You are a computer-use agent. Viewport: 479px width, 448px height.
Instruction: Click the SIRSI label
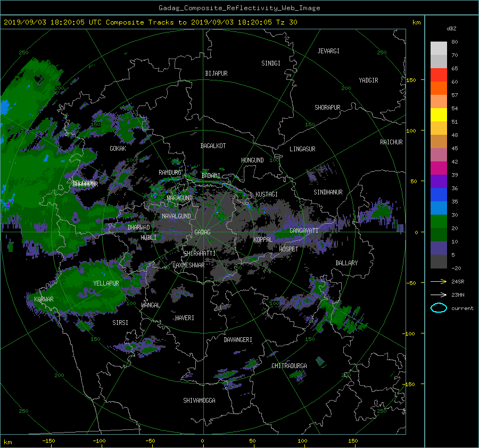pos(120,323)
